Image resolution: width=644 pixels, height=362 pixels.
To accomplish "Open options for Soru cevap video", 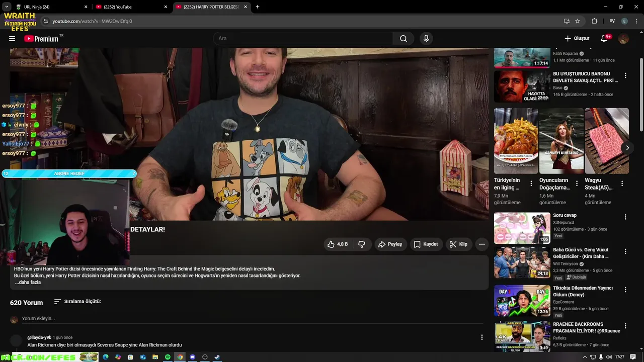I will (x=625, y=217).
